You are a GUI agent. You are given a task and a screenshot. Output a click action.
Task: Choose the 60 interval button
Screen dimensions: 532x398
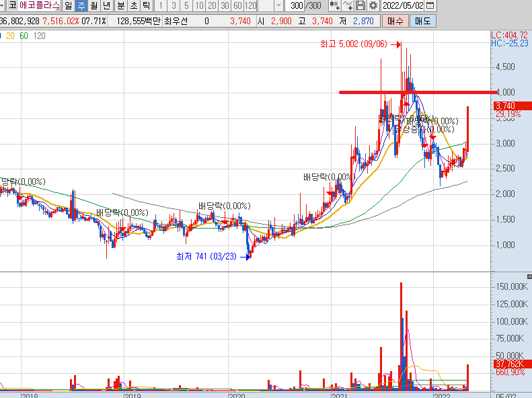tap(238, 5)
